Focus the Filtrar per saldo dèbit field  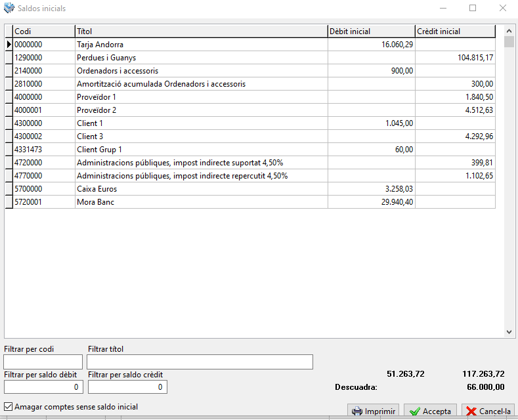point(43,387)
